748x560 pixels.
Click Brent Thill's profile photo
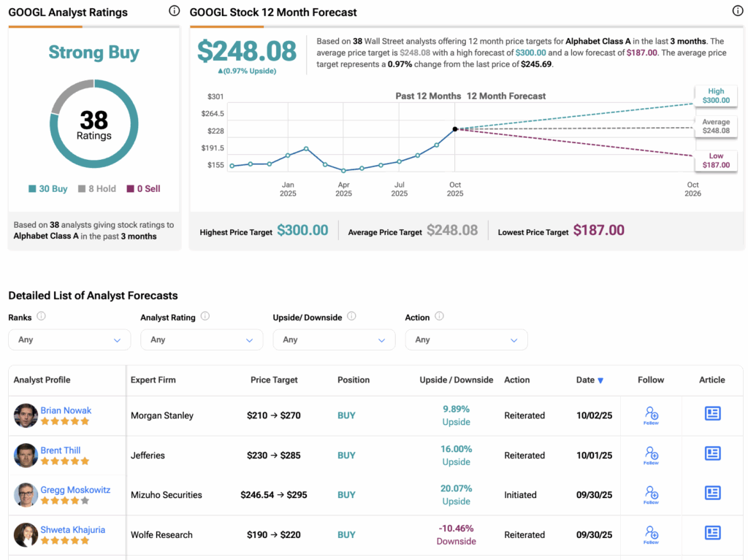click(x=26, y=456)
